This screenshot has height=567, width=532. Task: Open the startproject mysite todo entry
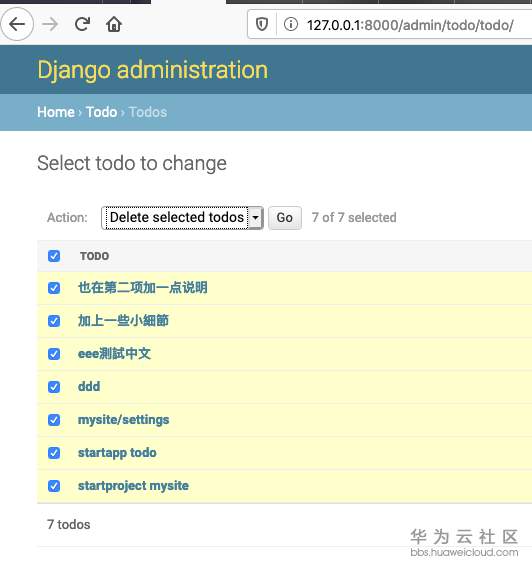tap(133, 486)
